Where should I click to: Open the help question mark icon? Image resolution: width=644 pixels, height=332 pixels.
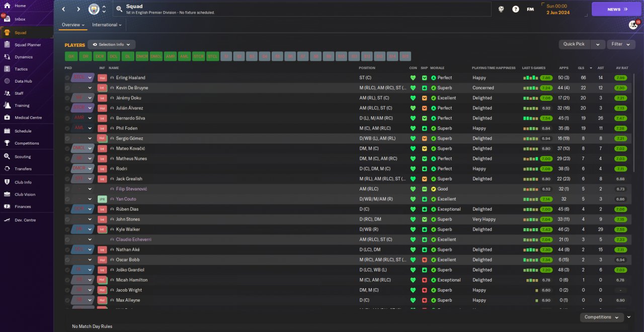(x=516, y=9)
